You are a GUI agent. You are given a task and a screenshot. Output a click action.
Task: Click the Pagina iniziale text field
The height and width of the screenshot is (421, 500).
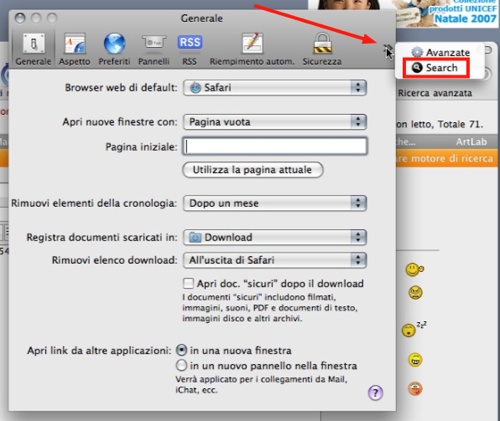point(275,146)
